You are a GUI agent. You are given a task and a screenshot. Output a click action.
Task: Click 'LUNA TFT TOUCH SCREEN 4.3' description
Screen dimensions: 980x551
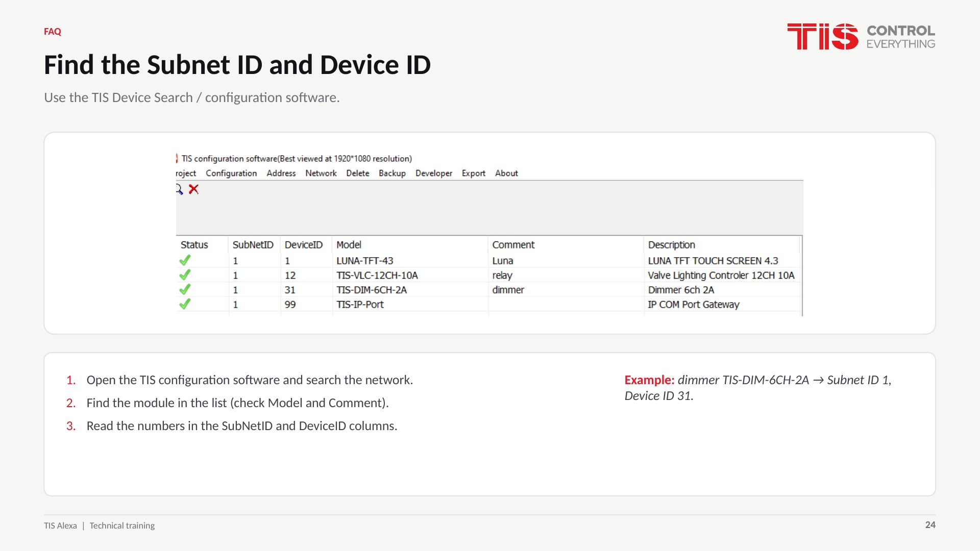[713, 261]
